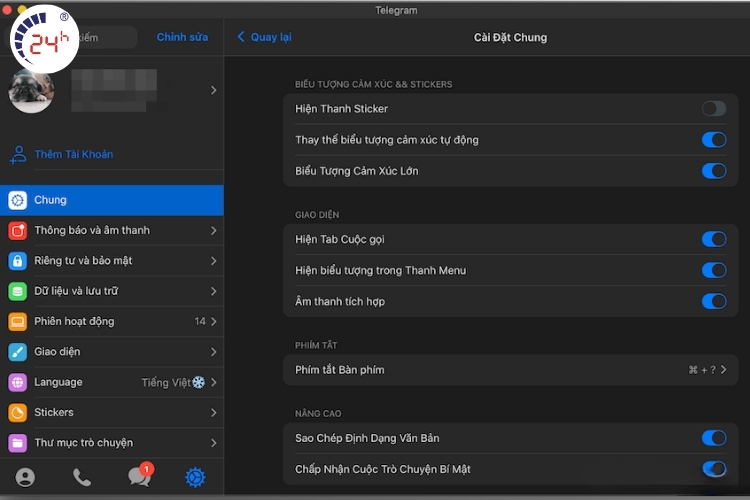The width and height of the screenshot is (750, 500).
Task: Open the settings gear tab icon
Action: 195,477
